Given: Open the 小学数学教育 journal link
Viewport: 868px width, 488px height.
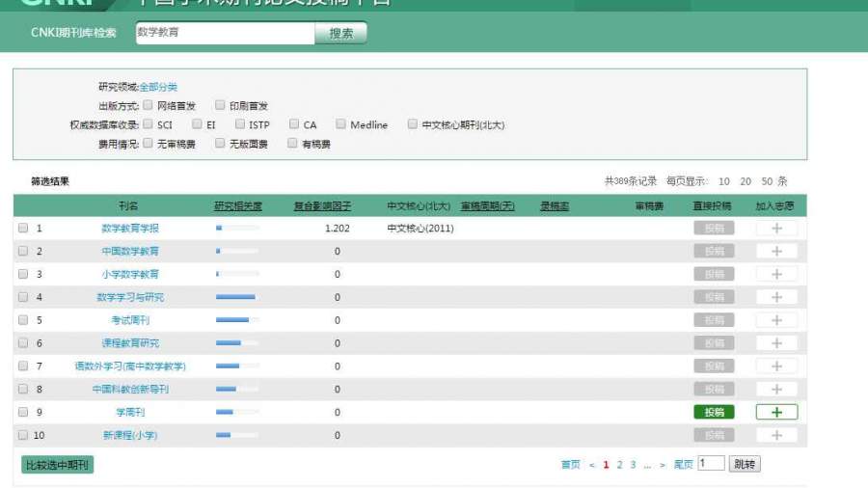Looking at the screenshot, I should (x=130, y=274).
